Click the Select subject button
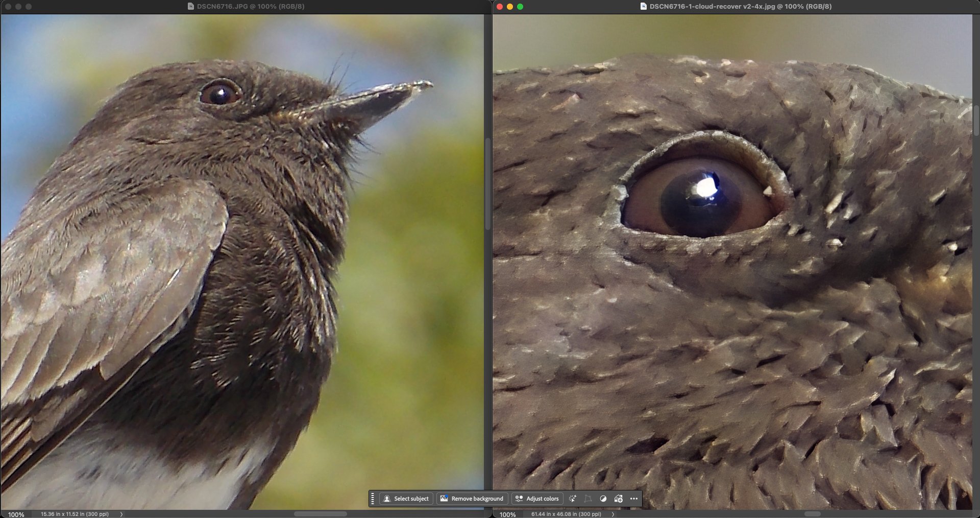The width and height of the screenshot is (980, 518). 406,499
